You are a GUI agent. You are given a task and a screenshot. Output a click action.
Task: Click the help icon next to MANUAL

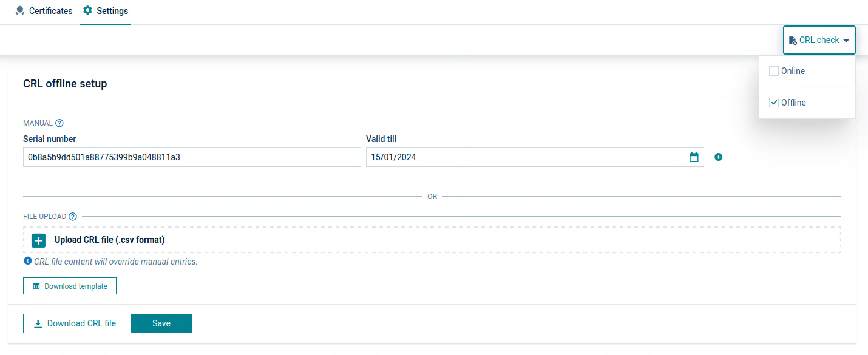click(x=59, y=123)
